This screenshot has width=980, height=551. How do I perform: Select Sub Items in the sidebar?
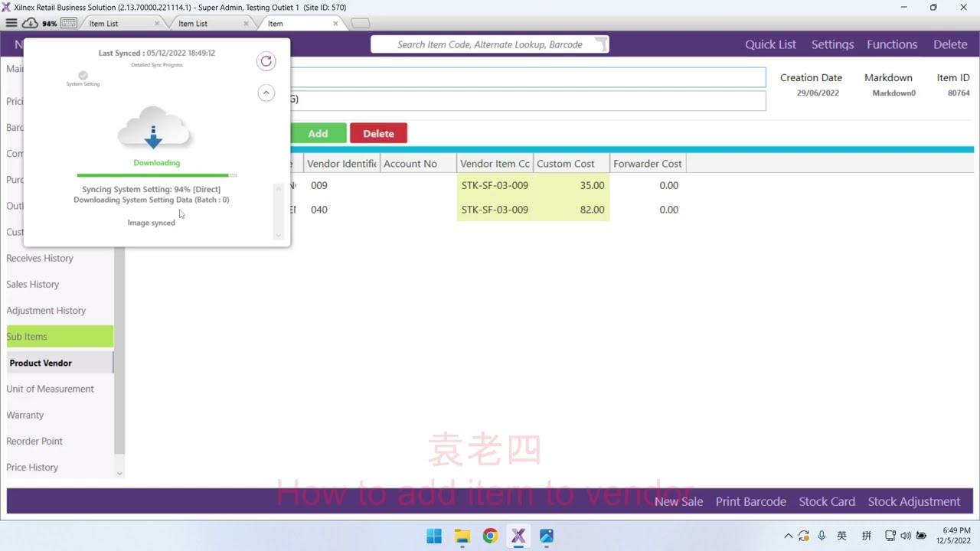pos(60,337)
